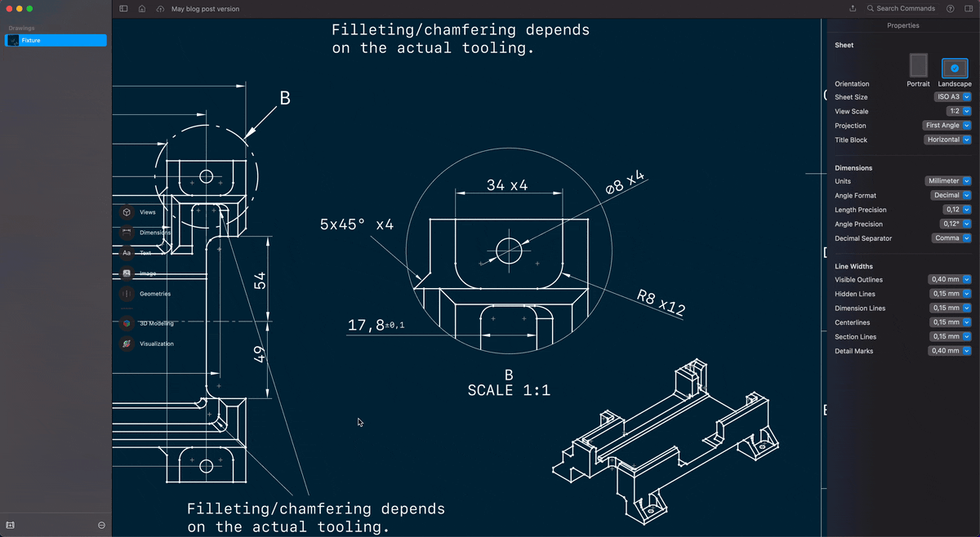This screenshot has width=980, height=537.
Task: Select the Dimensions tool
Action: point(127,233)
